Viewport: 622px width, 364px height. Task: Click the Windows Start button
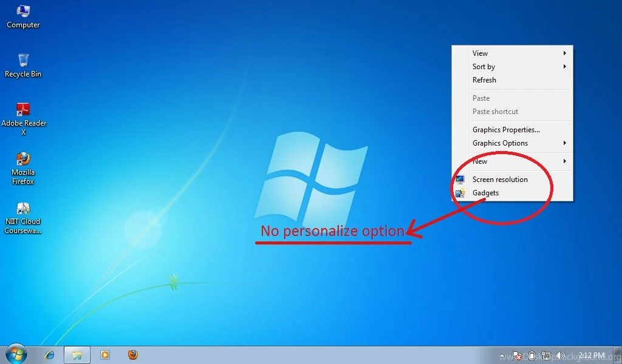16,354
